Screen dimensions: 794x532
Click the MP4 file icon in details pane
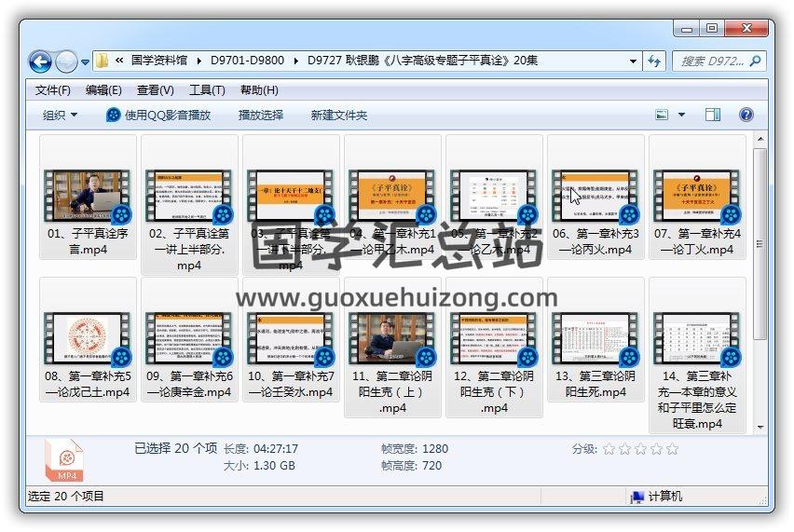[64, 460]
